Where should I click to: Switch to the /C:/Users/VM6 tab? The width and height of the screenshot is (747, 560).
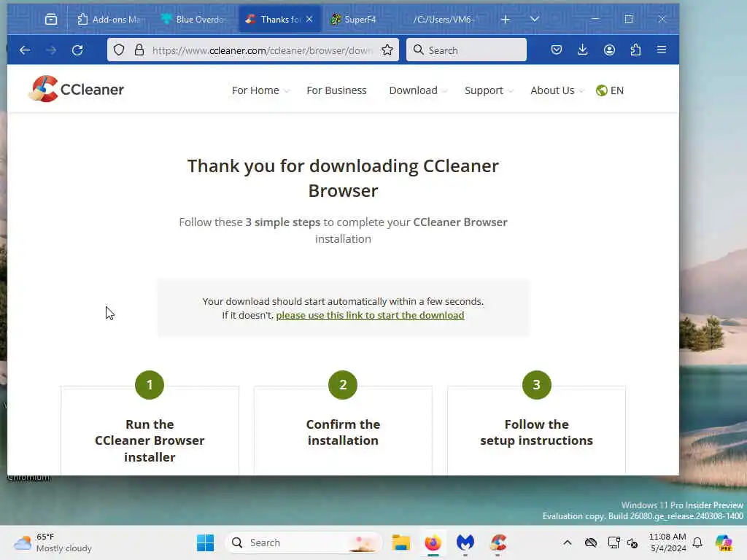tap(443, 20)
